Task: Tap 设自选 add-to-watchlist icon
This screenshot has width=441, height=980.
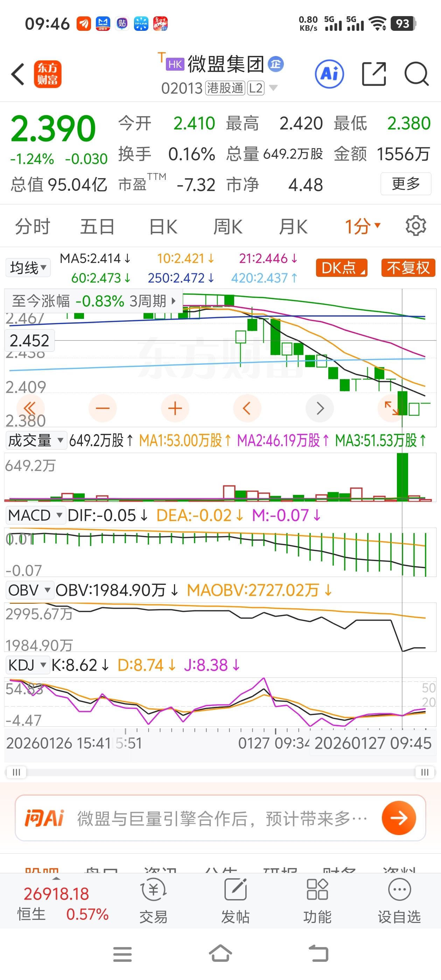Action: 399,901
